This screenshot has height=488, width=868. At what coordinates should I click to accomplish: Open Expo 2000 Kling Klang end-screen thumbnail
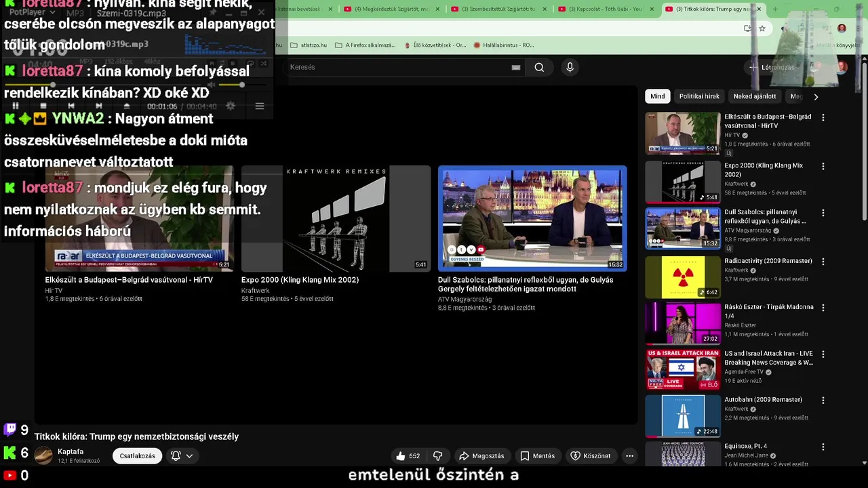click(x=336, y=218)
